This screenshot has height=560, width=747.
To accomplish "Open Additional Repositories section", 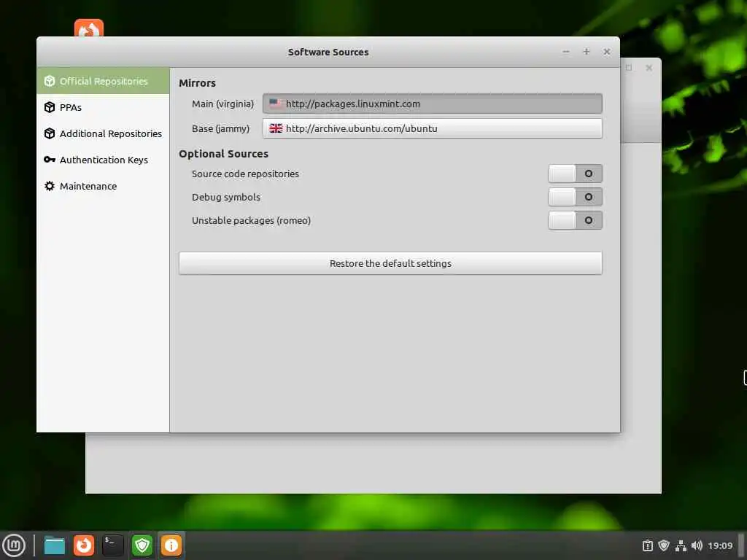I will click(103, 133).
